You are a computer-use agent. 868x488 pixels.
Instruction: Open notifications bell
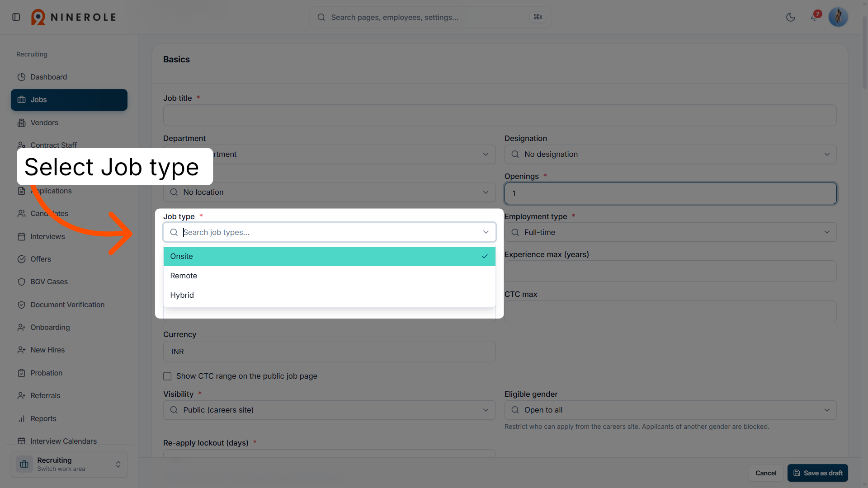coord(814,17)
